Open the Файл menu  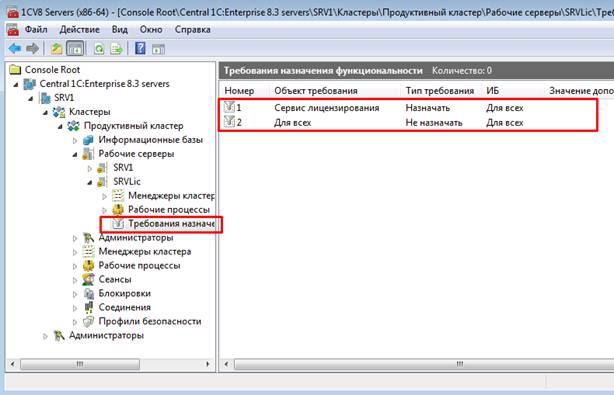36,29
